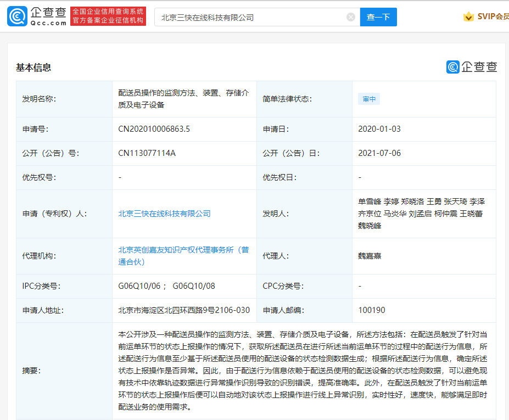
Task: Select applicant address 北京市海淀区北四环西路9号2106-030
Action: click(x=184, y=310)
